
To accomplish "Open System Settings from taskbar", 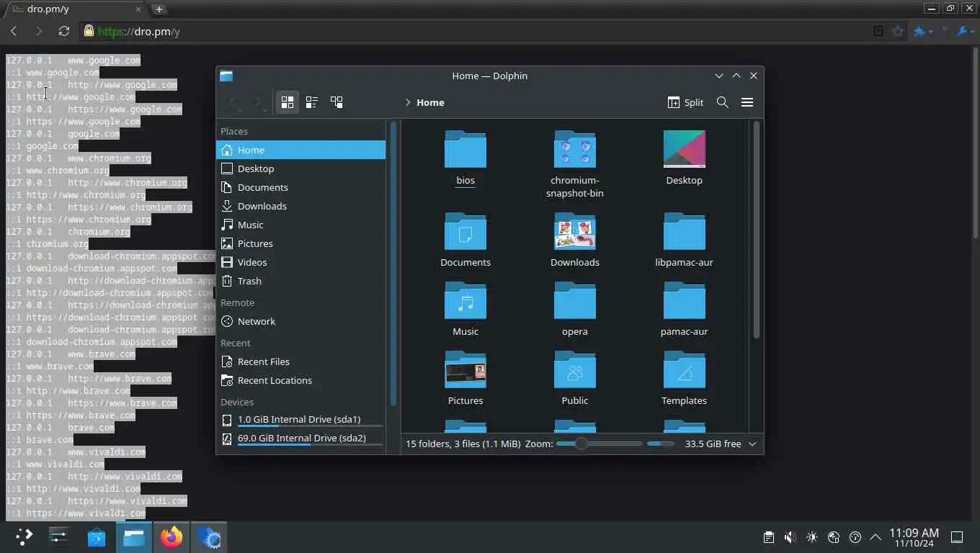I will (58, 536).
